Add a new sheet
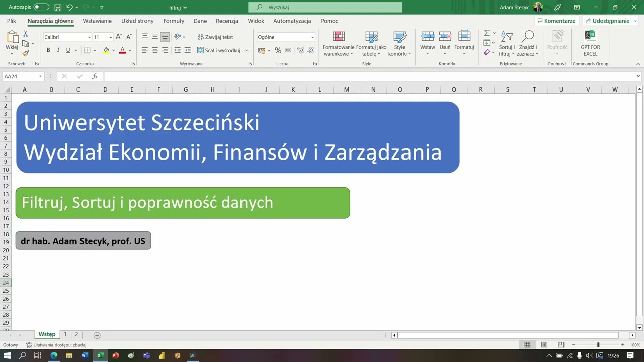Image resolution: width=644 pixels, height=362 pixels. coord(97,335)
